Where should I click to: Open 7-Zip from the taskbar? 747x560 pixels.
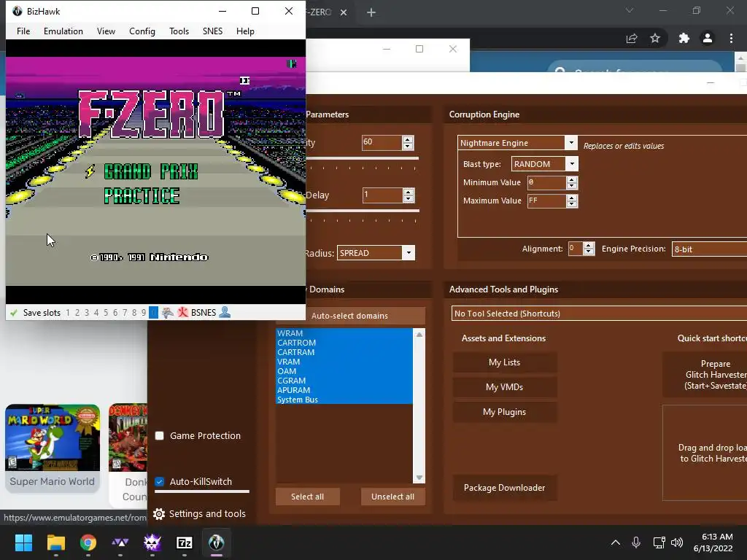185,542
